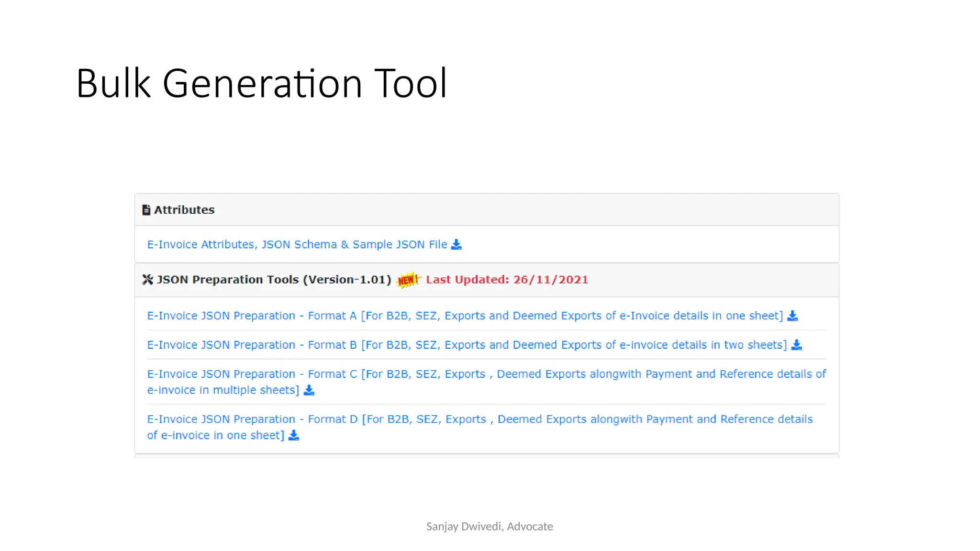Click the Bulk Generation Tool title
Image resolution: width=980 pixels, height=551 pixels.
262,83
